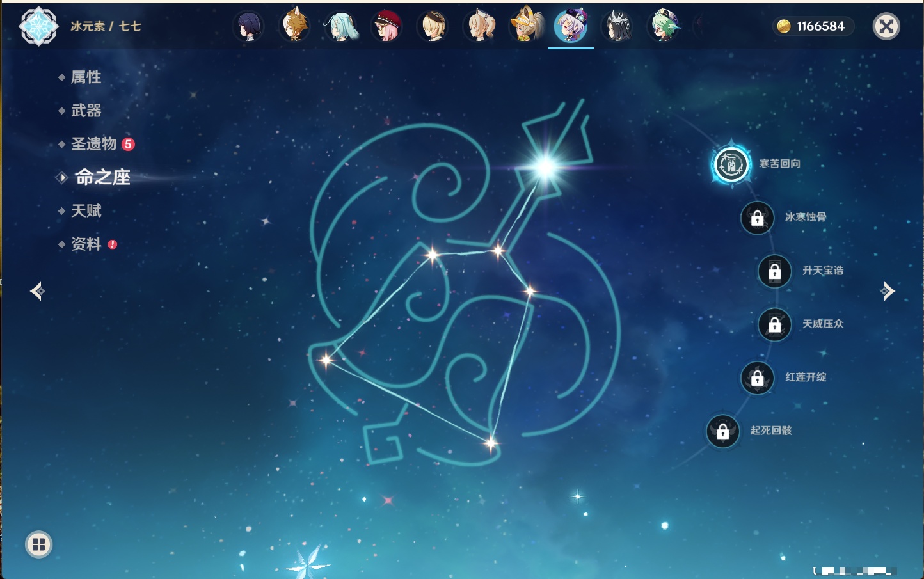Screen dimensions: 924x579
Task: Choose the pink-haired character with red beret
Action: pos(386,26)
